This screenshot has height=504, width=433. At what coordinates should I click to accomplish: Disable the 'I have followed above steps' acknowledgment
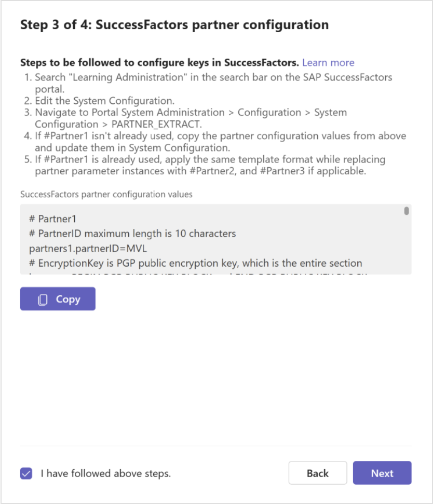[25, 473]
